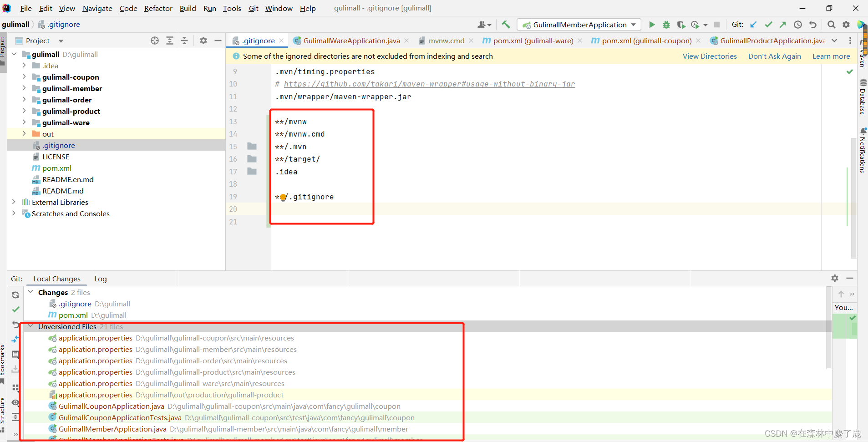Screen dimensions: 868x442
Task: Toggle the Database tool window
Action: pyautogui.click(x=863, y=97)
